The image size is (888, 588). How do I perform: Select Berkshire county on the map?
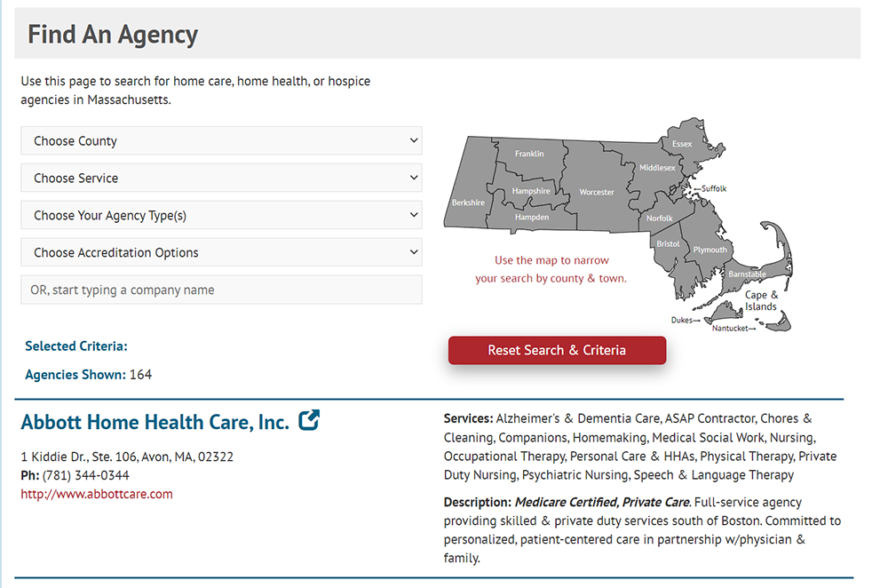tap(468, 202)
